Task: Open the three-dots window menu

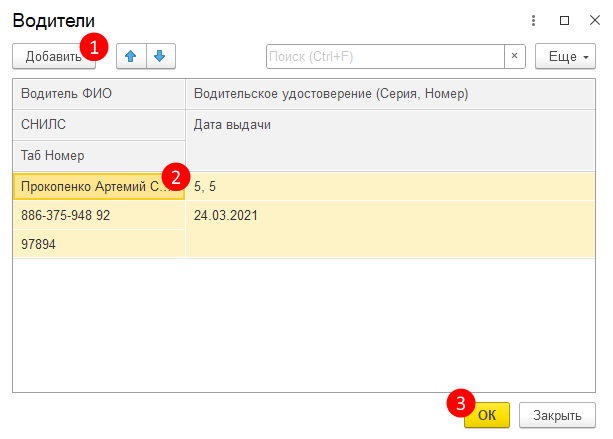Action: point(533,20)
